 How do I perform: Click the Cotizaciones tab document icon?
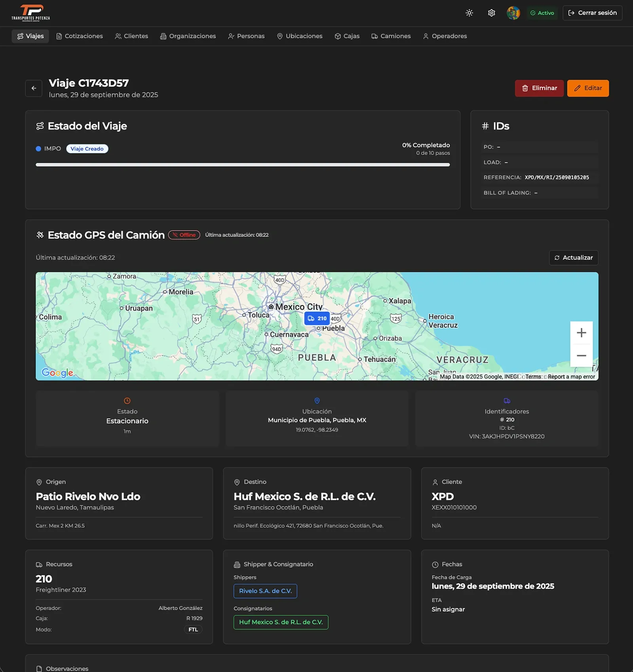point(59,36)
